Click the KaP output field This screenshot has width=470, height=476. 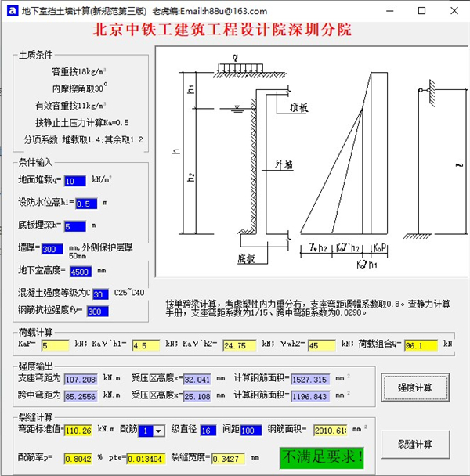coord(56,345)
